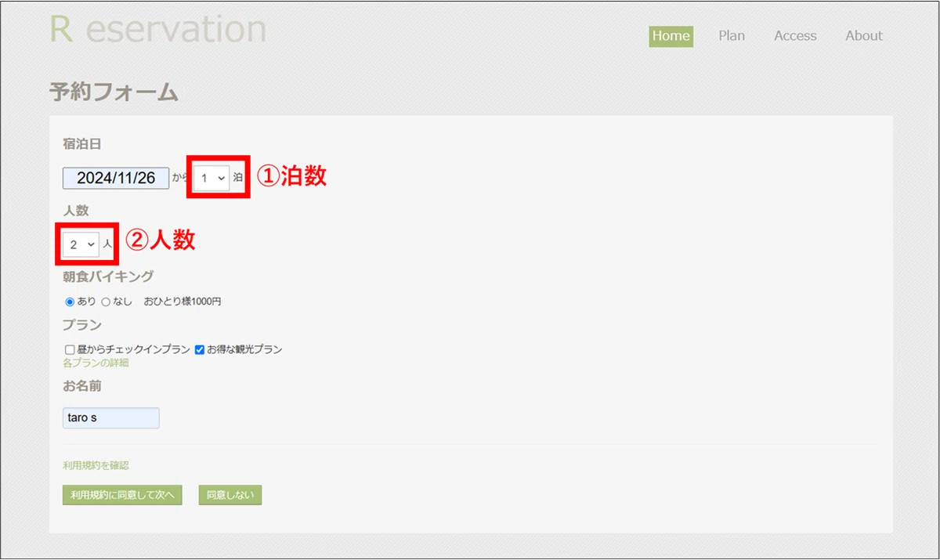The height and width of the screenshot is (560, 940).
Task: Select the あり breakfast radio button
Action: 70,302
